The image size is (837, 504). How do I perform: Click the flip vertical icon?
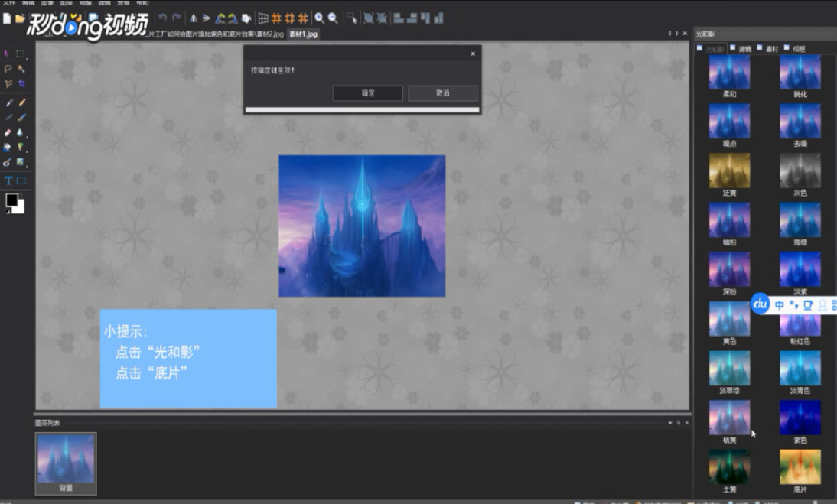[206, 18]
